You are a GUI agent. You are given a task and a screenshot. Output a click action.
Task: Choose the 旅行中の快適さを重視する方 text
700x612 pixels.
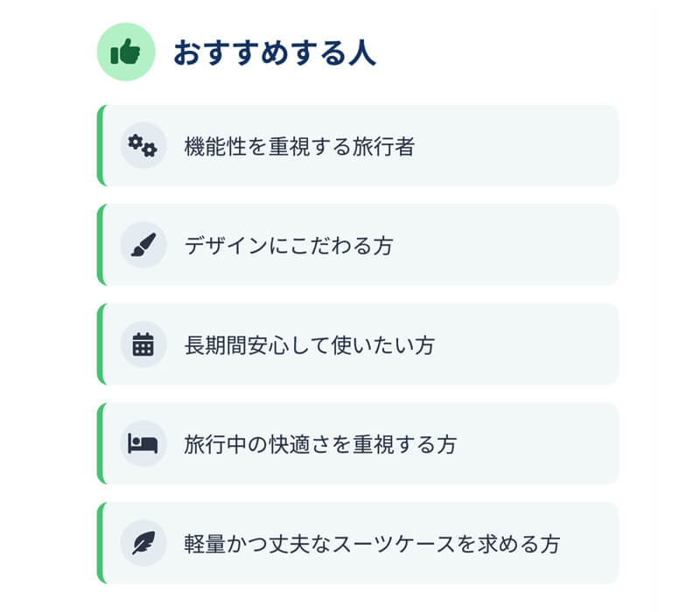[320, 444]
